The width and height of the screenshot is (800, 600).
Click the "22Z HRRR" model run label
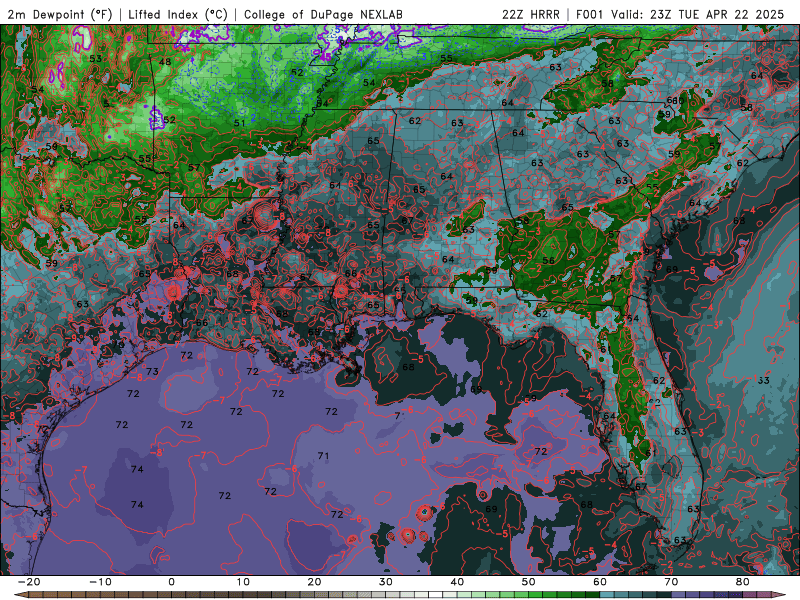531,14
